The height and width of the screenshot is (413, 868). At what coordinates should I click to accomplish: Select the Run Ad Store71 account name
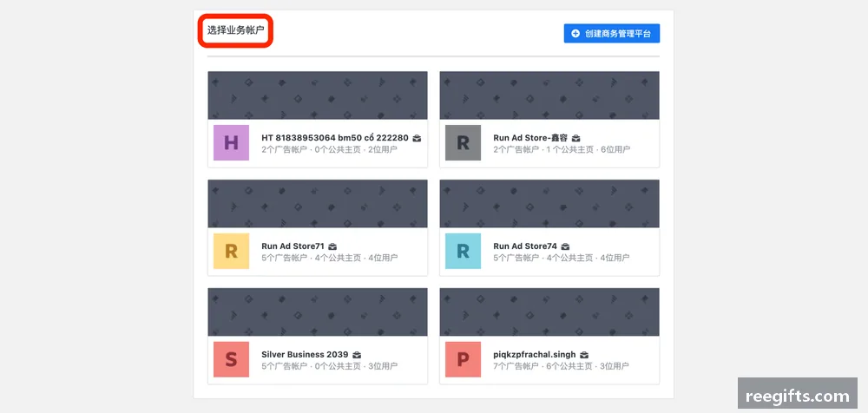293,246
